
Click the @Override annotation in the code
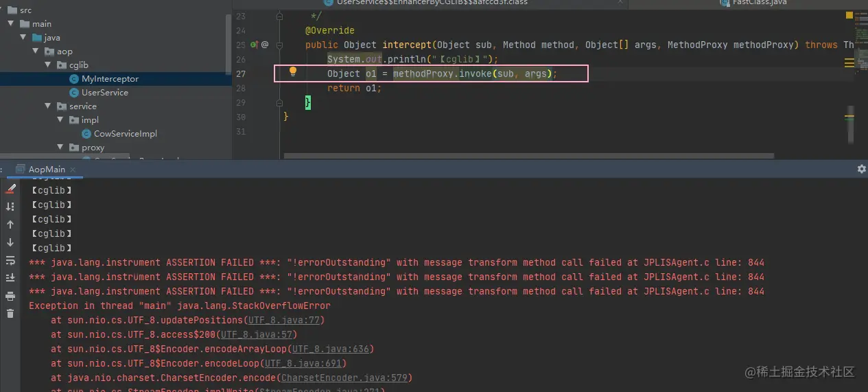click(330, 30)
